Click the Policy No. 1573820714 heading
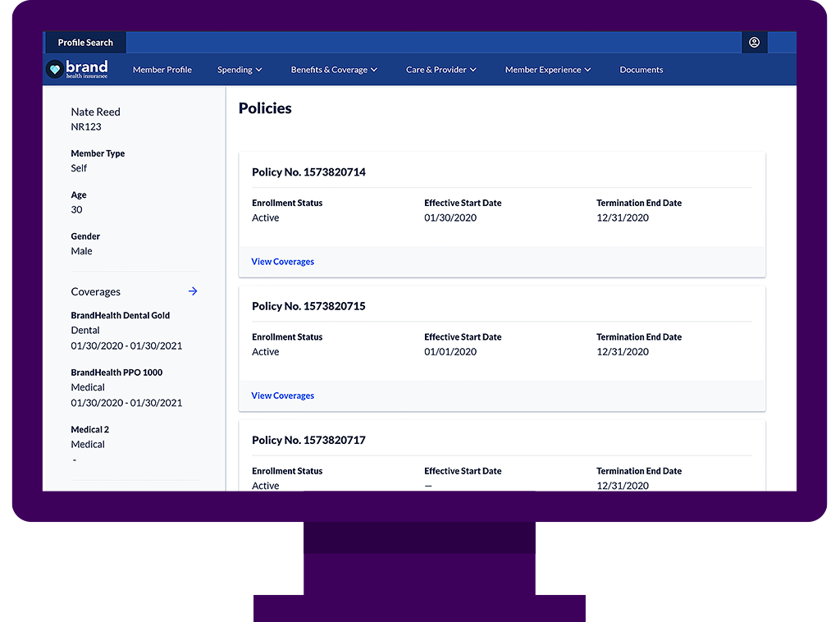This screenshot has height=622, width=840. pos(308,172)
